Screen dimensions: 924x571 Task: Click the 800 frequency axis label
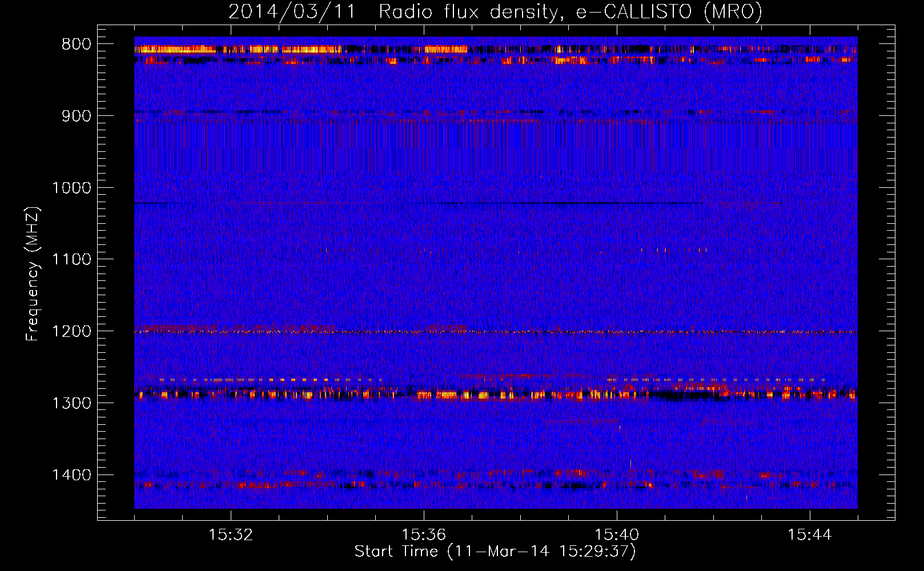(x=76, y=45)
